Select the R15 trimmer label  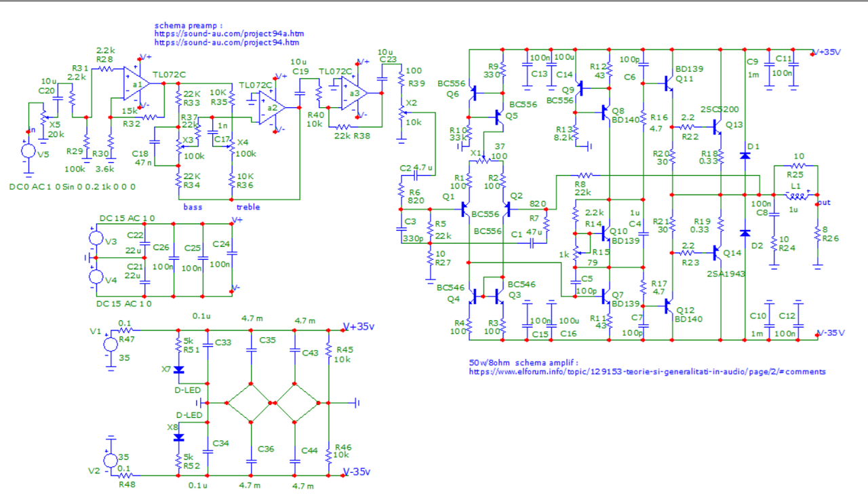click(x=602, y=252)
